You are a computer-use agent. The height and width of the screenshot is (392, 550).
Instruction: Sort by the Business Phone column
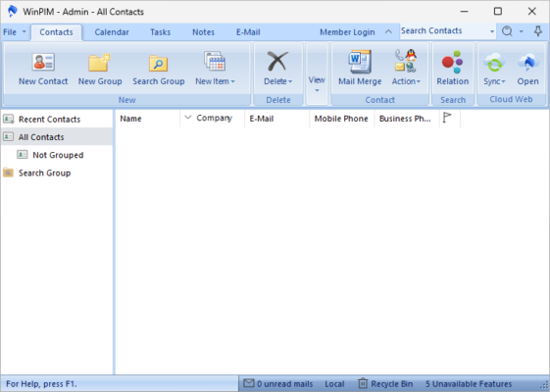407,119
